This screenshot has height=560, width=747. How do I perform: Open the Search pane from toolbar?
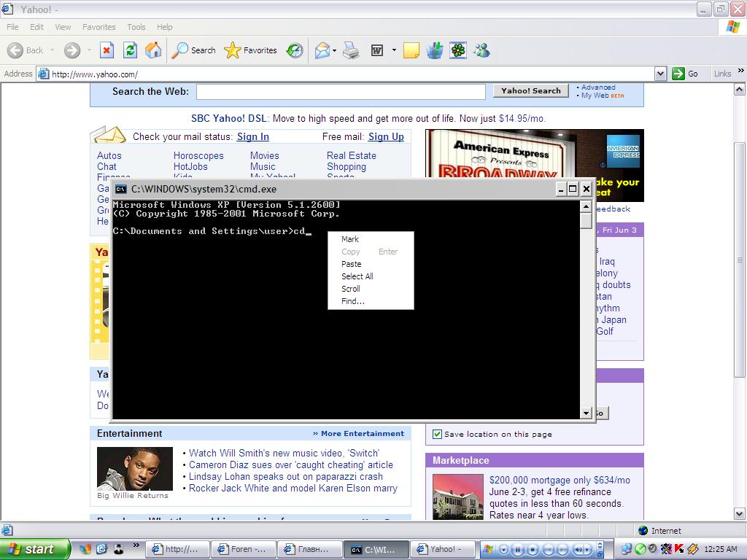[x=193, y=50]
